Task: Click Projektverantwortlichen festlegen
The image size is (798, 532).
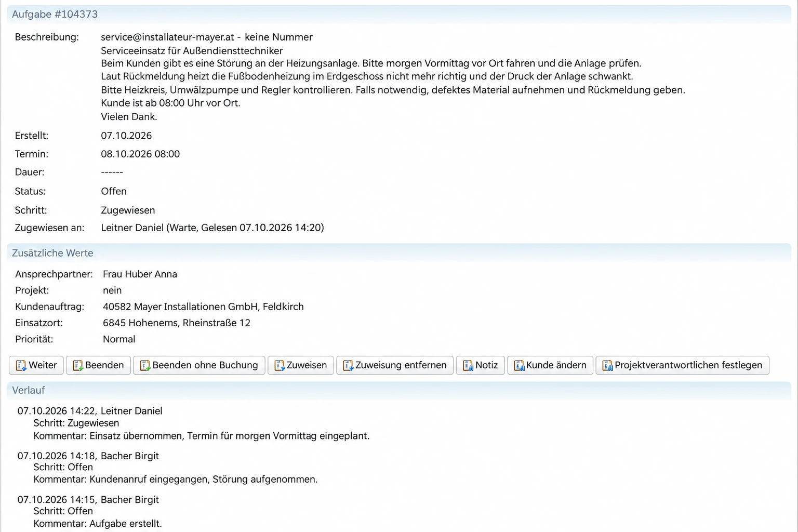Action: tap(682, 365)
